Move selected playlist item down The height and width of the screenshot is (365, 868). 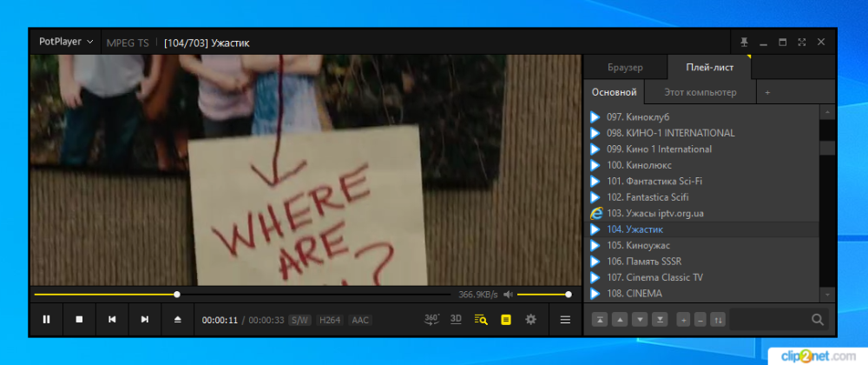(640, 320)
